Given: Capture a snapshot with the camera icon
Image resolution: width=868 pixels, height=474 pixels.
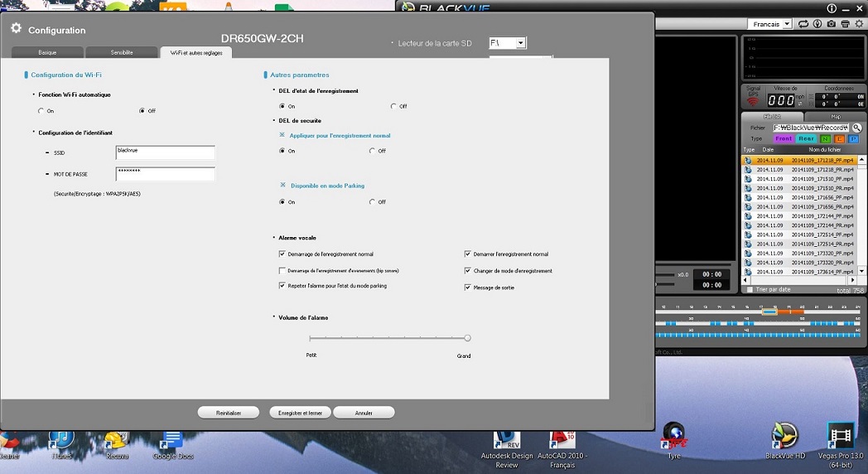Looking at the screenshot, I should tap(832, 24).
